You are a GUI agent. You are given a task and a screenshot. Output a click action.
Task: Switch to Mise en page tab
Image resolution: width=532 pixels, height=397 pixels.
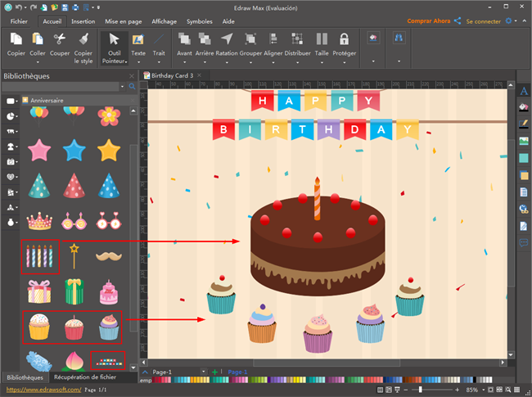tap(122, 21)
